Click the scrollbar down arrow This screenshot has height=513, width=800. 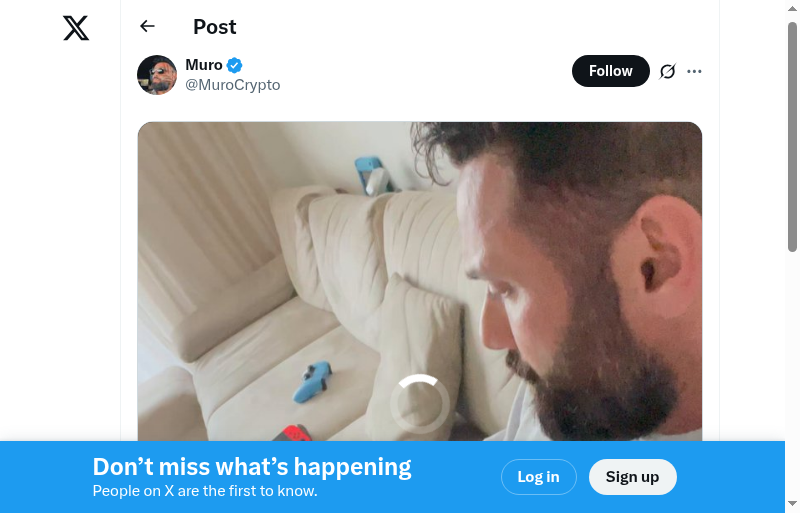click(x=792, y=502)
